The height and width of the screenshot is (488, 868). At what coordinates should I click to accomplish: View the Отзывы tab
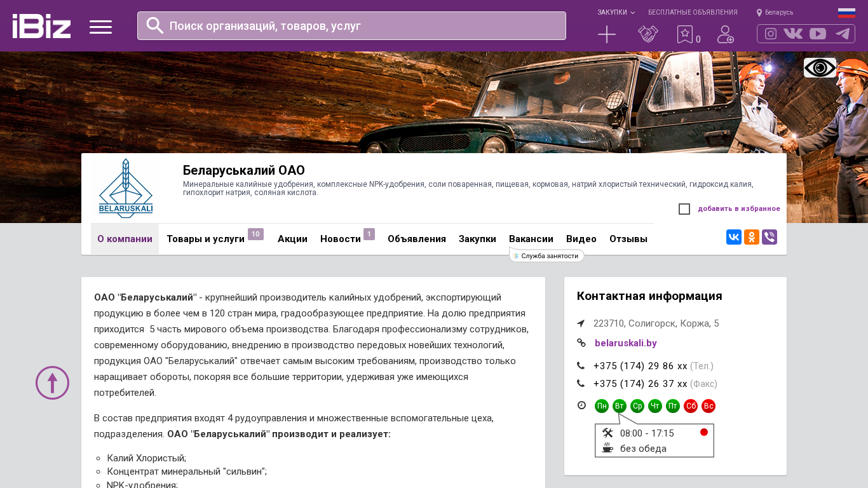tap(628, 239)
